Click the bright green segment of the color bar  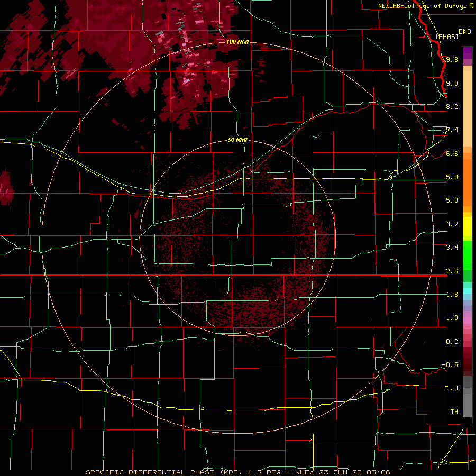click(x=467, y=255)
